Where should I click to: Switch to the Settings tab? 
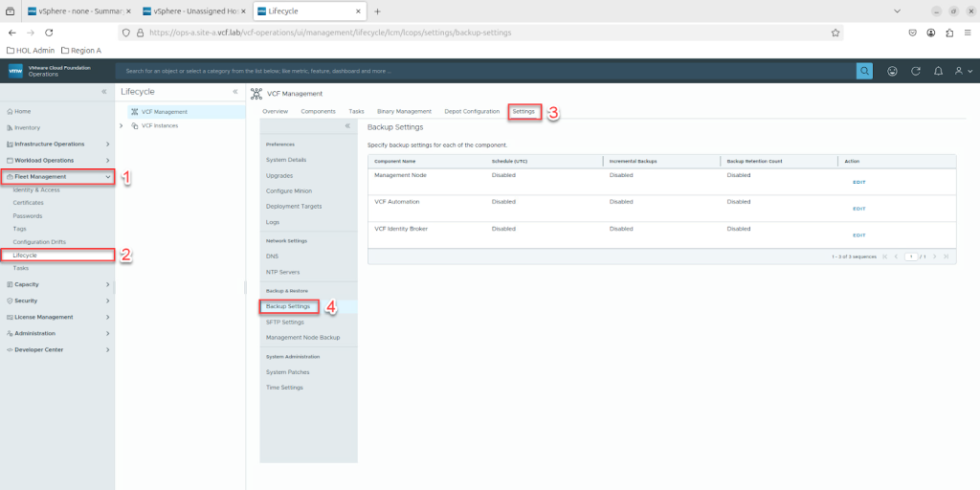pyautogui.click(x=523, y=111)
